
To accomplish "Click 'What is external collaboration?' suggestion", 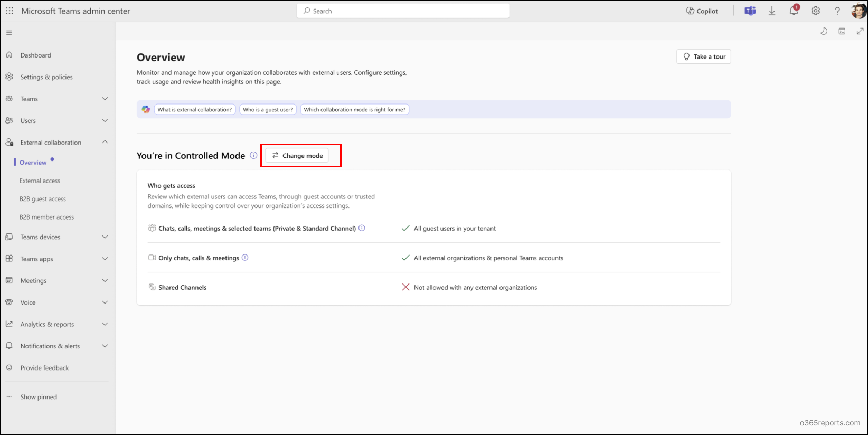I will coord(195,110).
